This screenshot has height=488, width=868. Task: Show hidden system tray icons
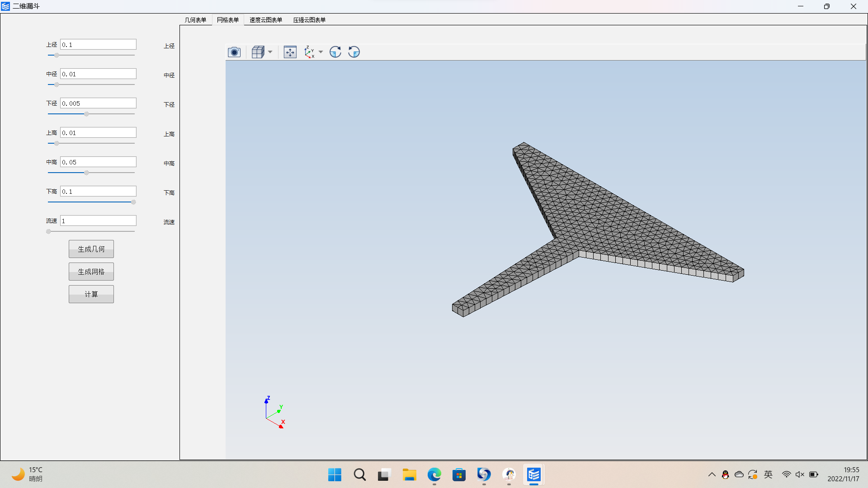tap(712, 474)
